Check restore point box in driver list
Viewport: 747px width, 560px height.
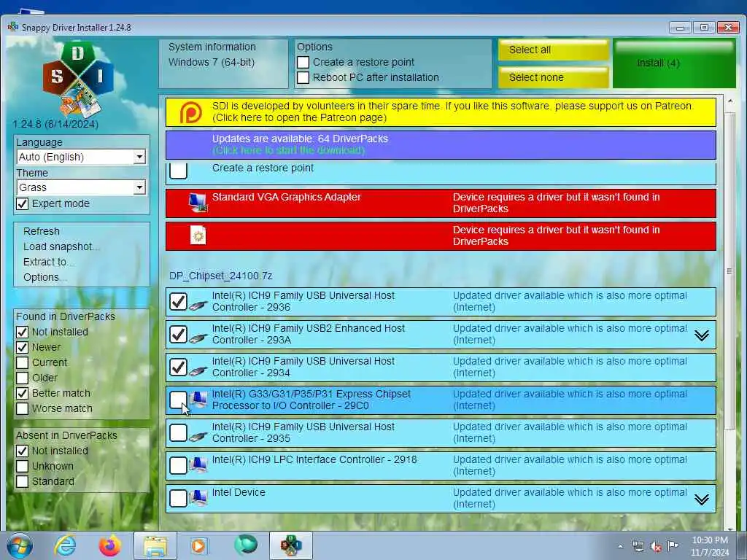(178, 171)
